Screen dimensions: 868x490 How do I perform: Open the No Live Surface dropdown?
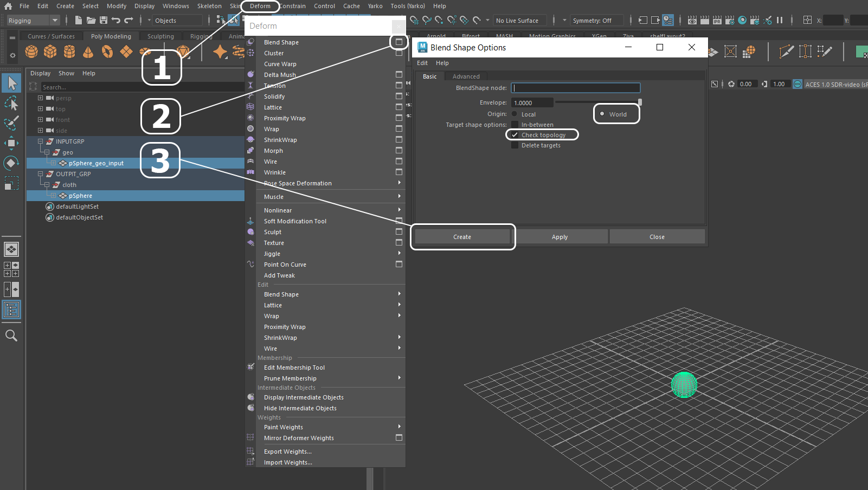coord(519,20)
